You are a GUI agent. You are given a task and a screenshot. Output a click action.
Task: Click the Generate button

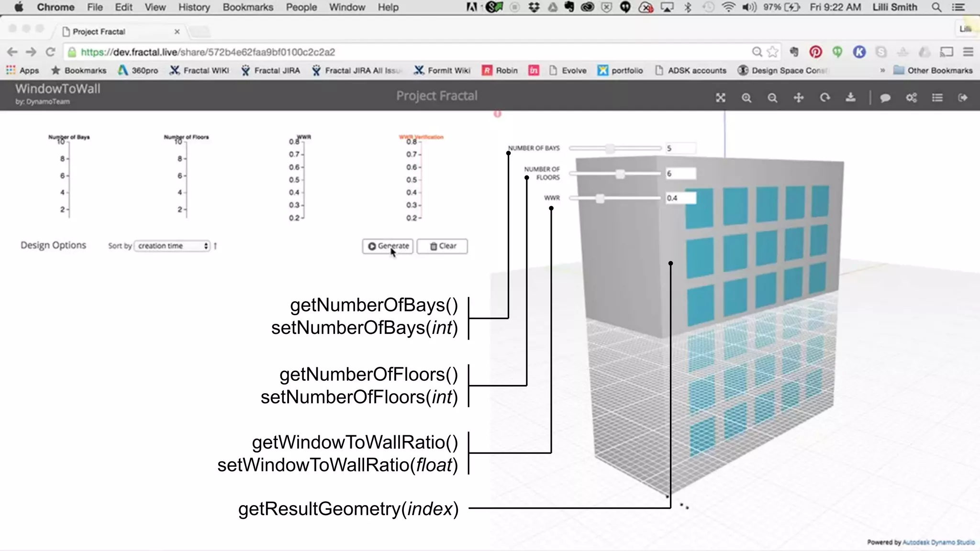[388, 246]
